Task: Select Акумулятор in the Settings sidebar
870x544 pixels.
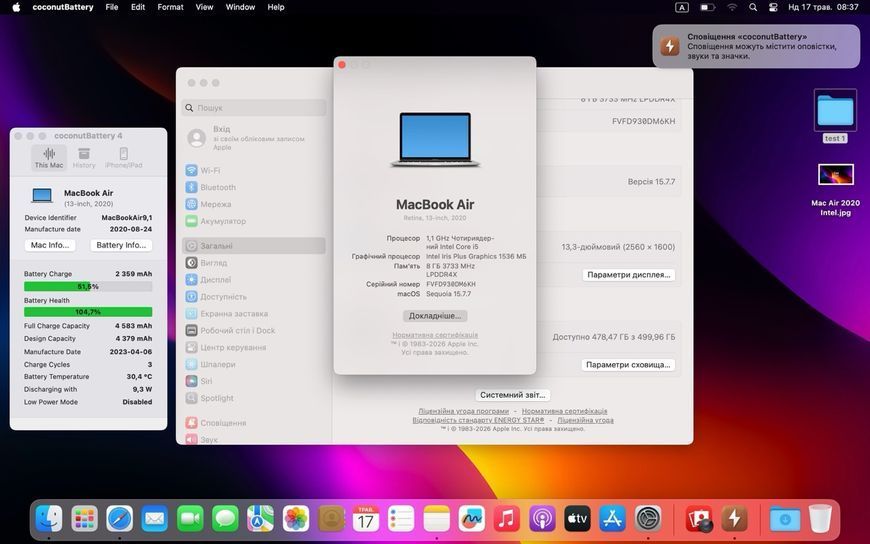Action: click(x=254, y=221)
